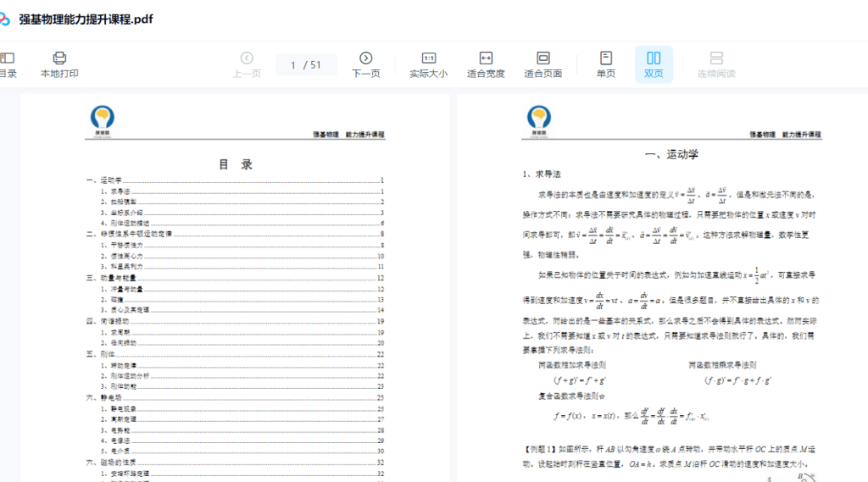Enable 连续阅读 continuous reading mode

[716, 64]
